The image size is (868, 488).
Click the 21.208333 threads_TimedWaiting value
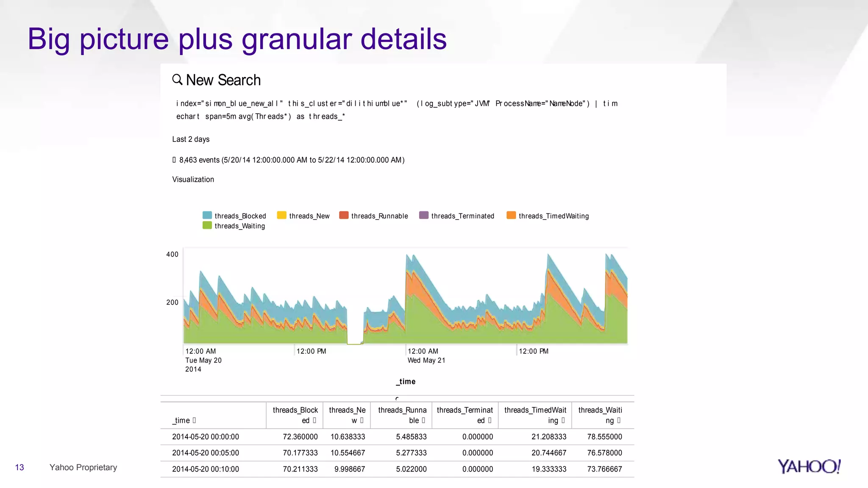coord(549,437)
